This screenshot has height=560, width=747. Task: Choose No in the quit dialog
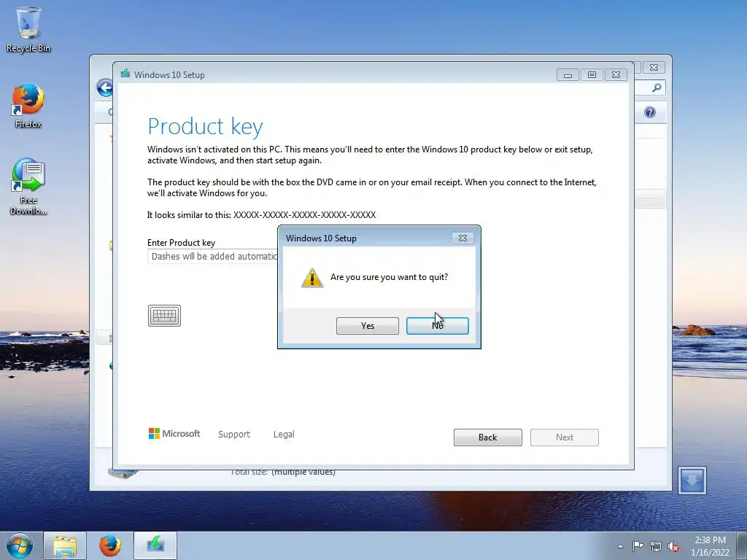(x=438, y=326)
